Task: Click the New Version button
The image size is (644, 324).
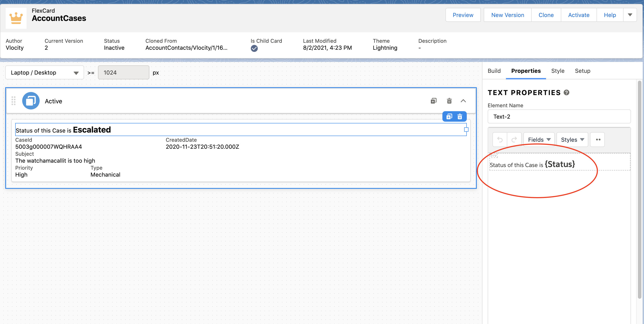Action: (x=507, y=15)
